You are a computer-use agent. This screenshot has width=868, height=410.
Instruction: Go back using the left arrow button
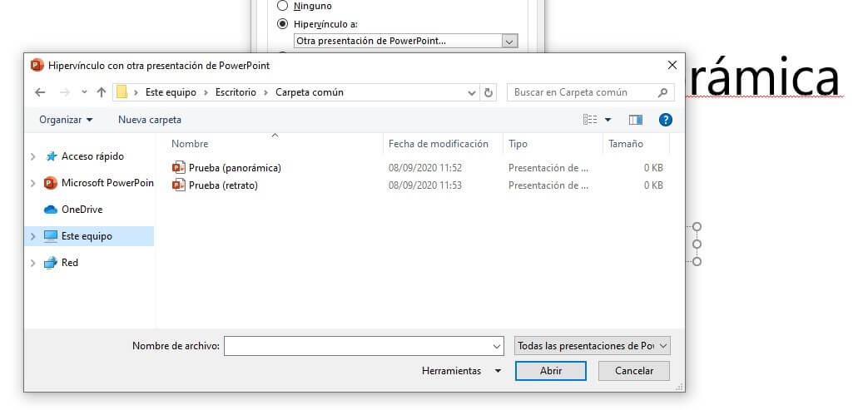tap(40, 92)
